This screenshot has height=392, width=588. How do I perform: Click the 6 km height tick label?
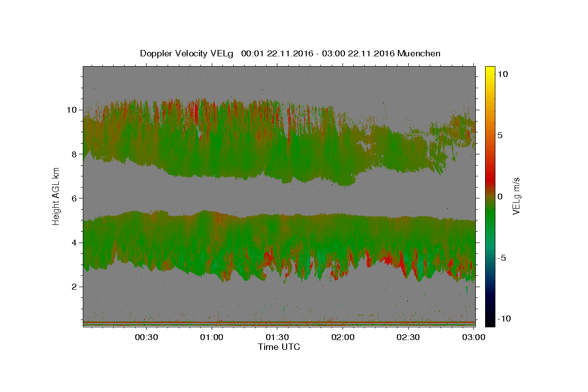[74, 198]
